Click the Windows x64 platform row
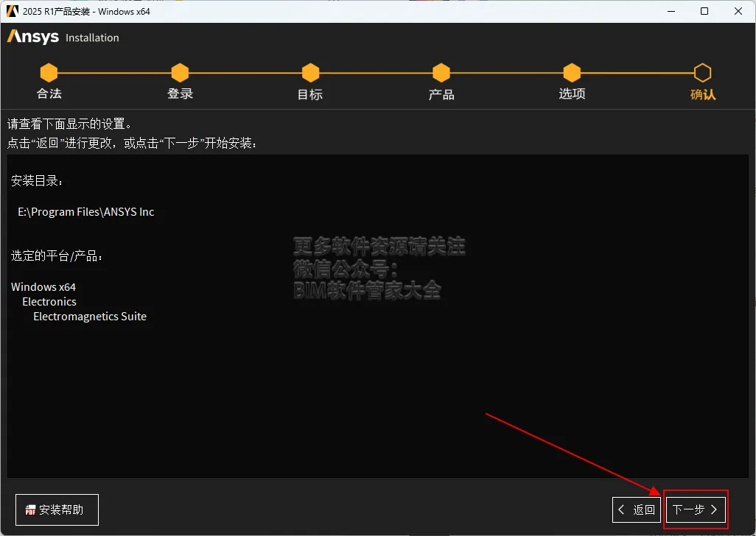 click(x=43, y=287)
